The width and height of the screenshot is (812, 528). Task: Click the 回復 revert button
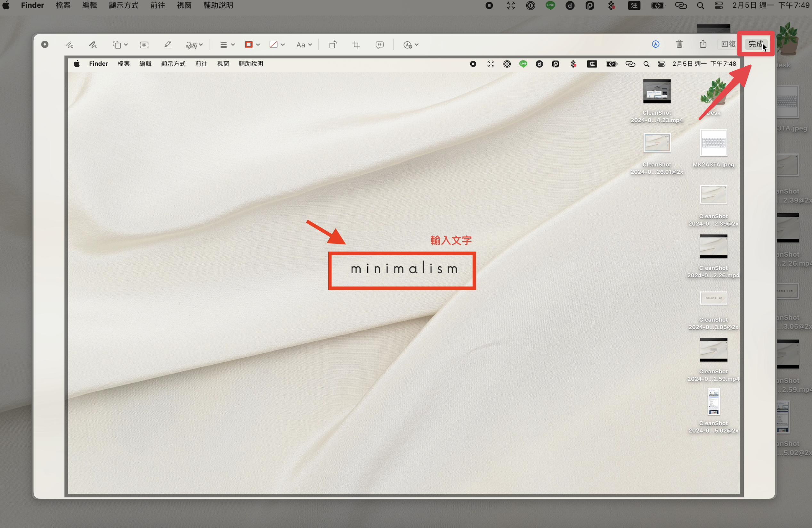728,44
